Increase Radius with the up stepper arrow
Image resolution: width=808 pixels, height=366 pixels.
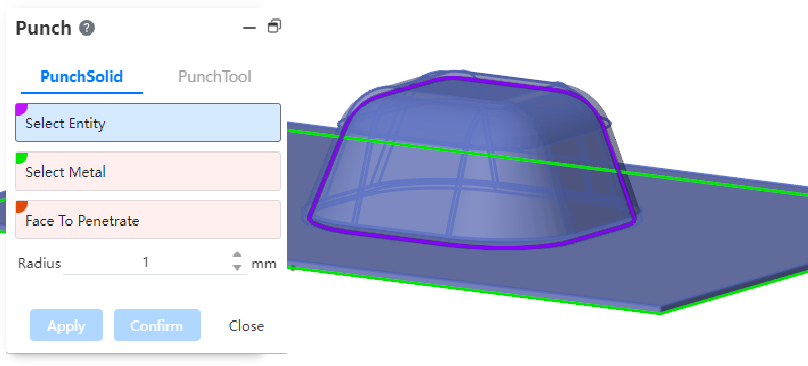(x=237, y=256)
